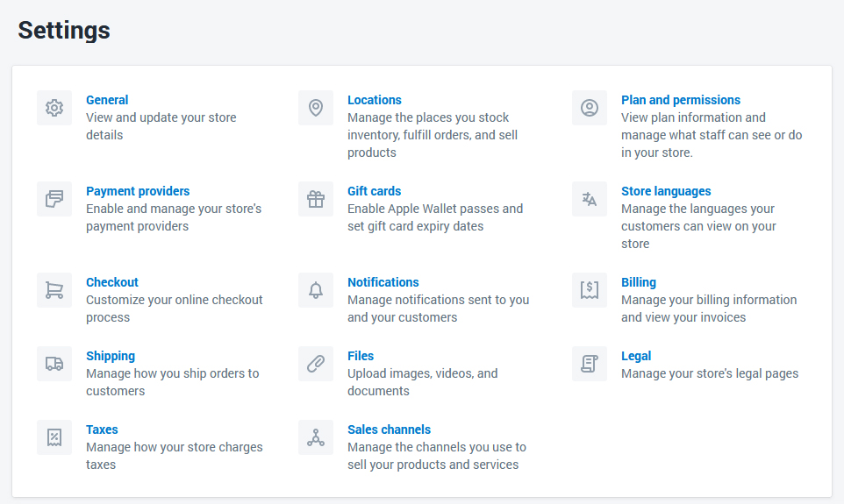The height and width of the screenshot is (504, 844).
Task: Click the Taxes percent receipt icon
Action: 54,437
